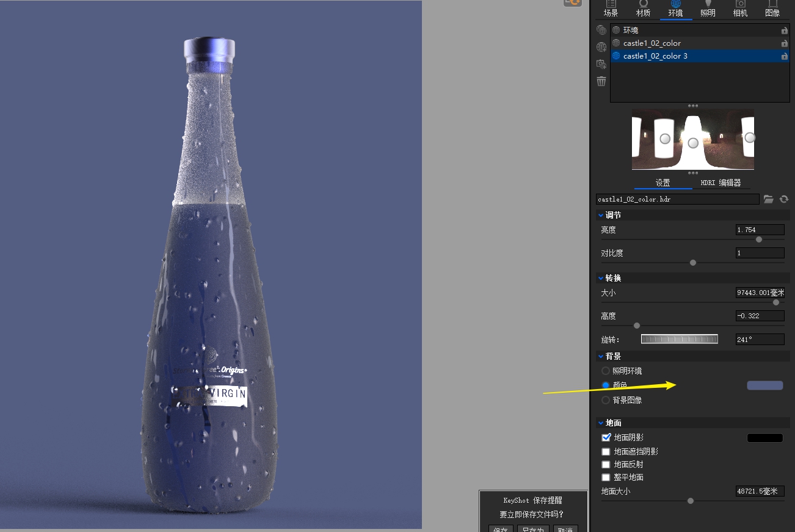This screenshot has height=532, width=795.
Task: Open the 图像 (Image) panel icon
Action: (x=772, y=9)
